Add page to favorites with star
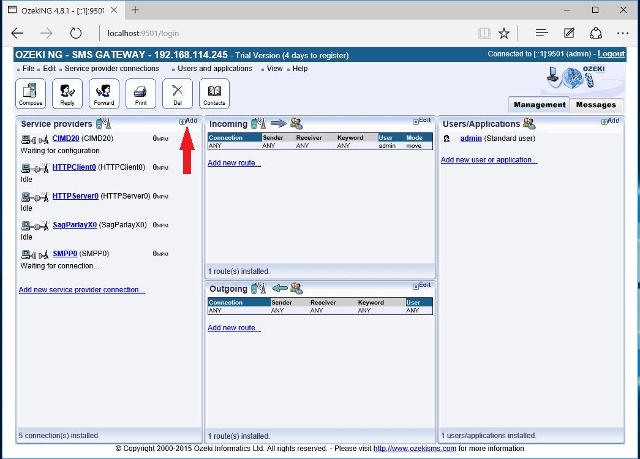Image resolution: width=640 pixels, height=459 pixels. (504, 33)
